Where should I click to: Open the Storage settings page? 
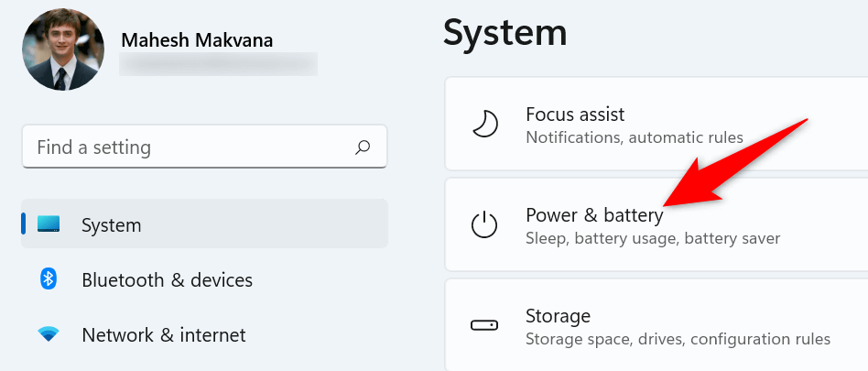tap(558, 316)
